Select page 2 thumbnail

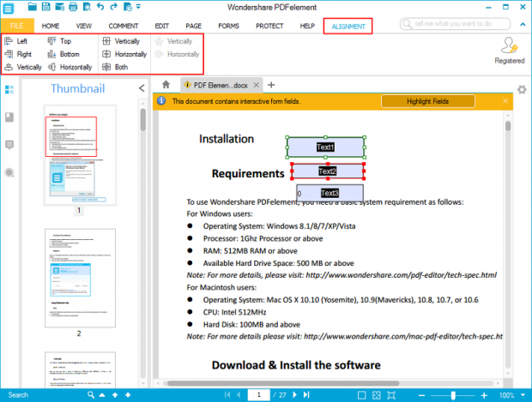click(x=80, y=278)
